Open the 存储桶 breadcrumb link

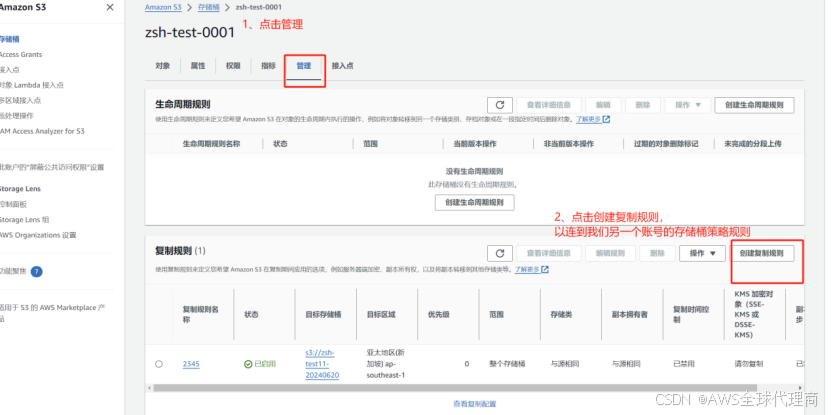[x=209, y=7]
